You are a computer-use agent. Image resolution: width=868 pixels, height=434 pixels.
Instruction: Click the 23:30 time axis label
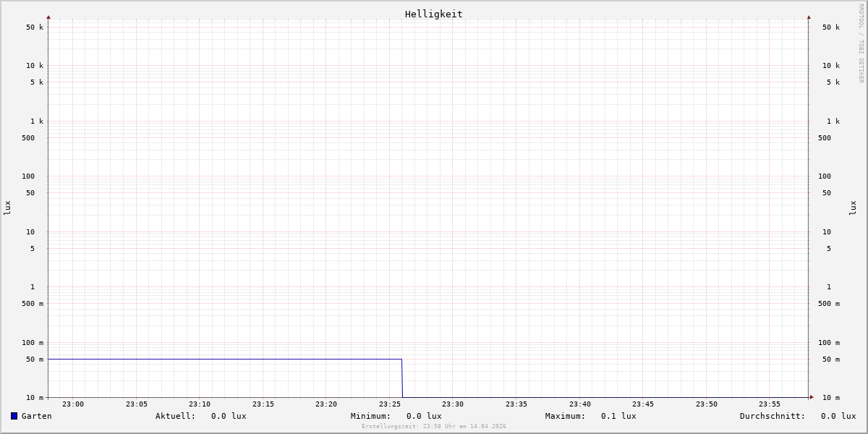[x=453, y=404]
